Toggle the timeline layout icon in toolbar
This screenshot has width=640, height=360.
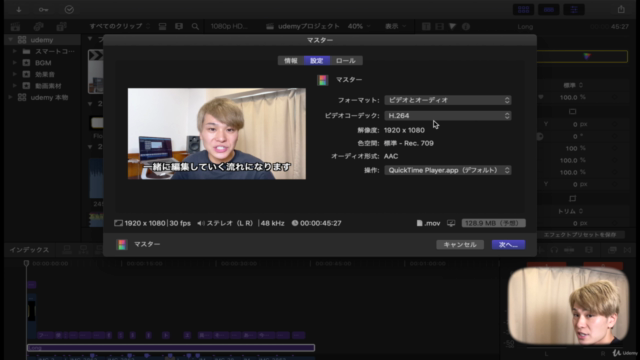coord(549,9)
